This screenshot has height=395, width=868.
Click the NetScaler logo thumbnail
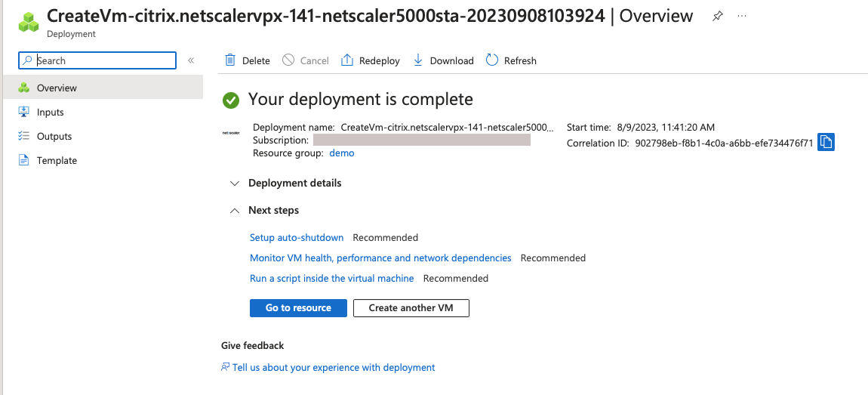pyautogui.click(x=231, y=133)
